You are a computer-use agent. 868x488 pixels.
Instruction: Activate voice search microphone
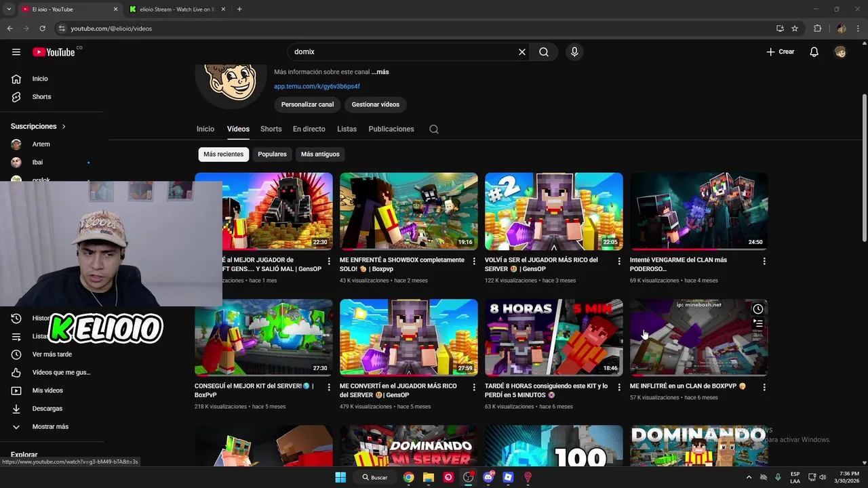pos(574,52)
